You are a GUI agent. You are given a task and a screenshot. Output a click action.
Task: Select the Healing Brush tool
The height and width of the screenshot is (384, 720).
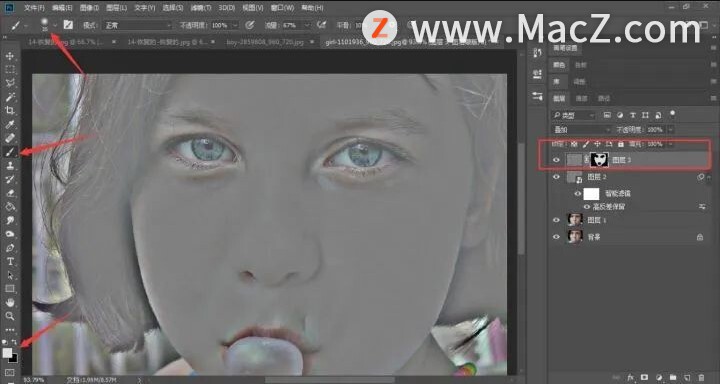tap(10, 138)
